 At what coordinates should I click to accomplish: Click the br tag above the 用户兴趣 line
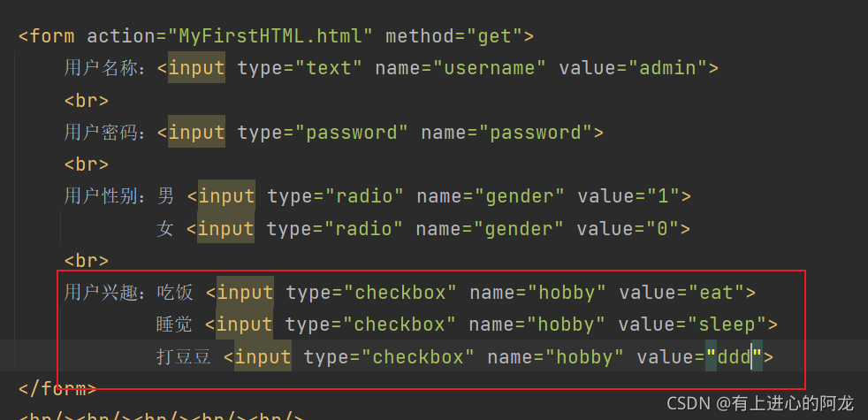[87, 261]
